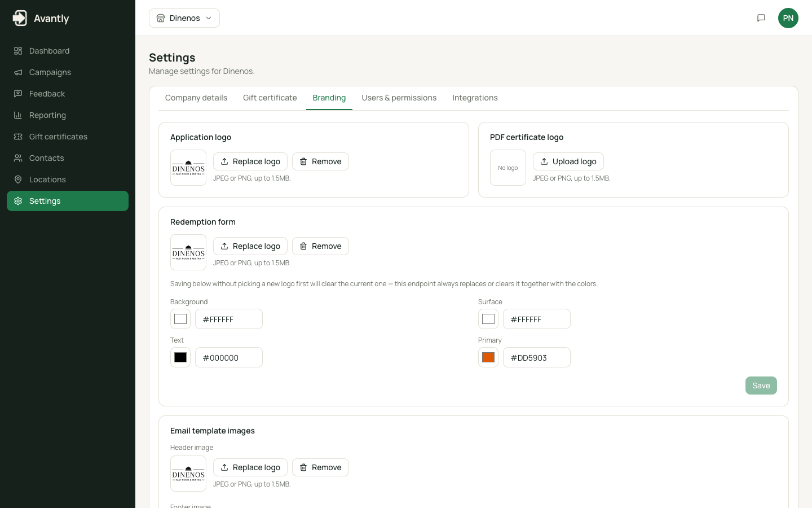The image size is (812, 508).
Task: Edit the Surface hex value field
Action: (x=537, y=319)
